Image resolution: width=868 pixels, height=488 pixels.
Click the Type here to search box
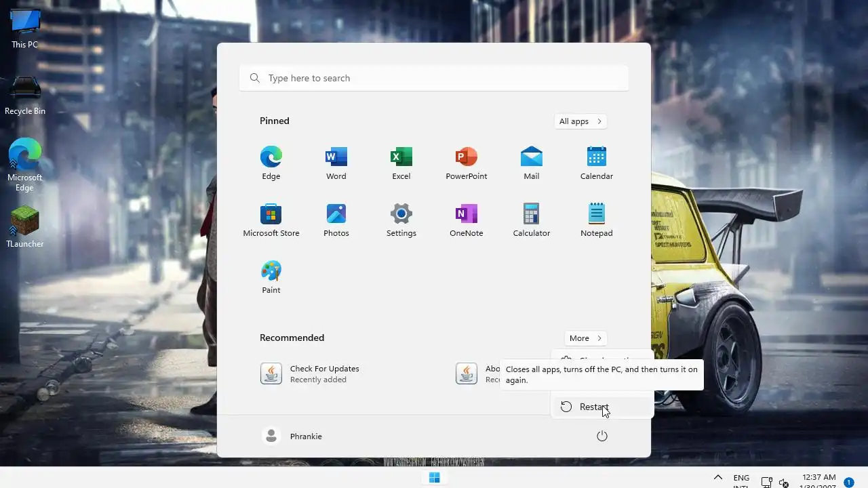(434, 78)
